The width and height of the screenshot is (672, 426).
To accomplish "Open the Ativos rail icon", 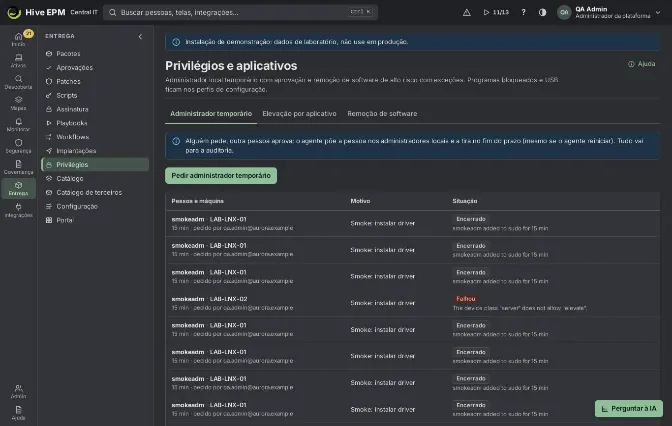I will pyautogui.click(x=18, y=60).
